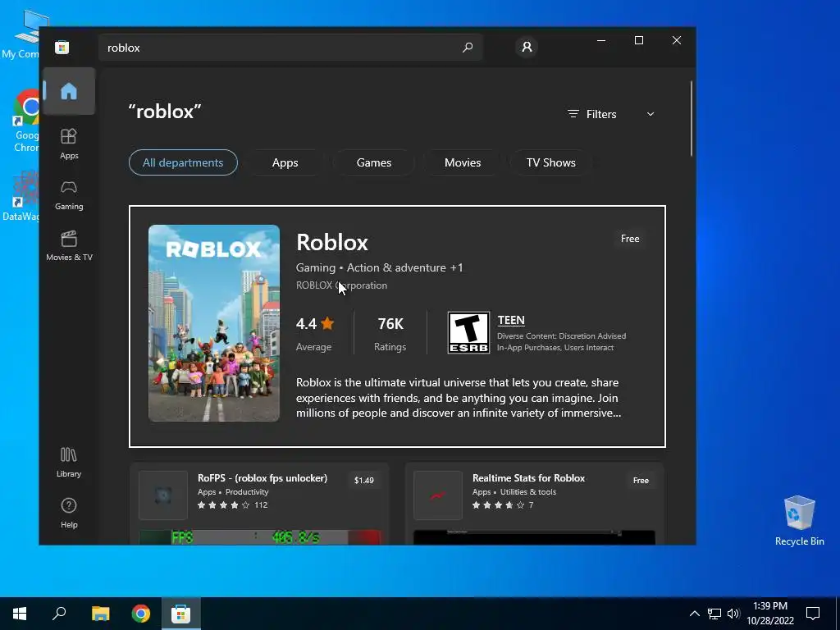840x630 pixels.
Task: Select the My Computer desktop icon
Action: 21,34
